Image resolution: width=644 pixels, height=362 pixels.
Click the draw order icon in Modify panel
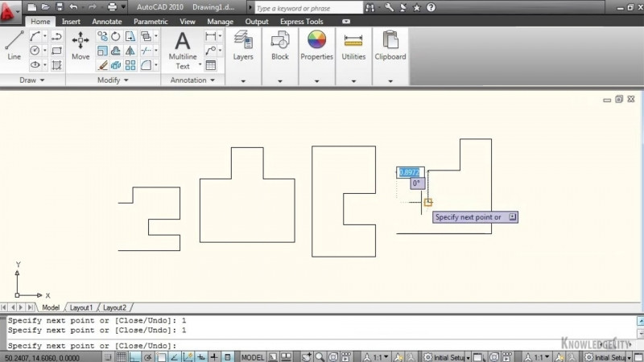(146, 36)
